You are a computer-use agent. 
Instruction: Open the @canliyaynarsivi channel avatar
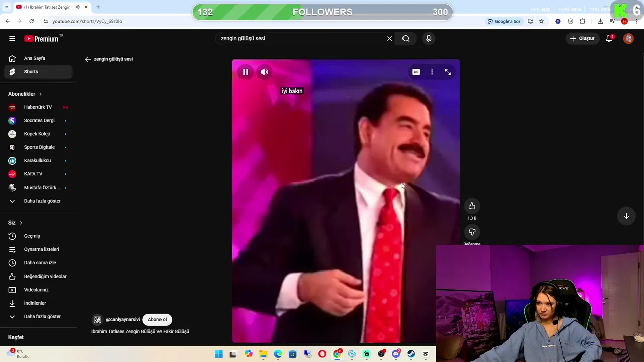(x=97, y=320)
